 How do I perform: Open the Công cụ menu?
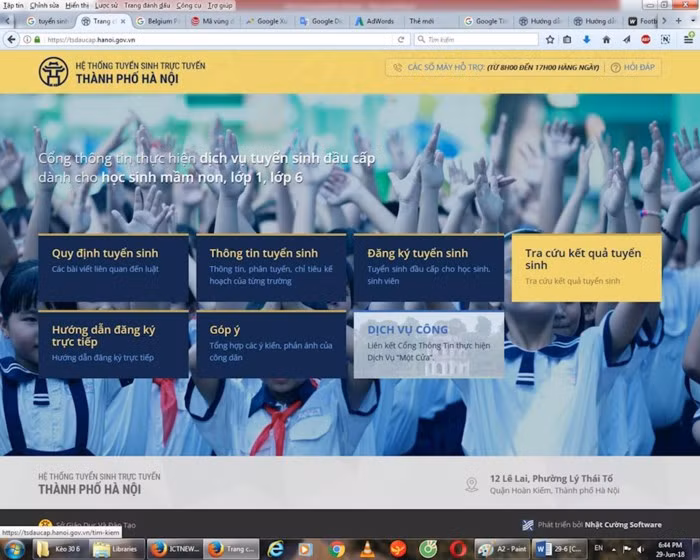click(188, 5)
